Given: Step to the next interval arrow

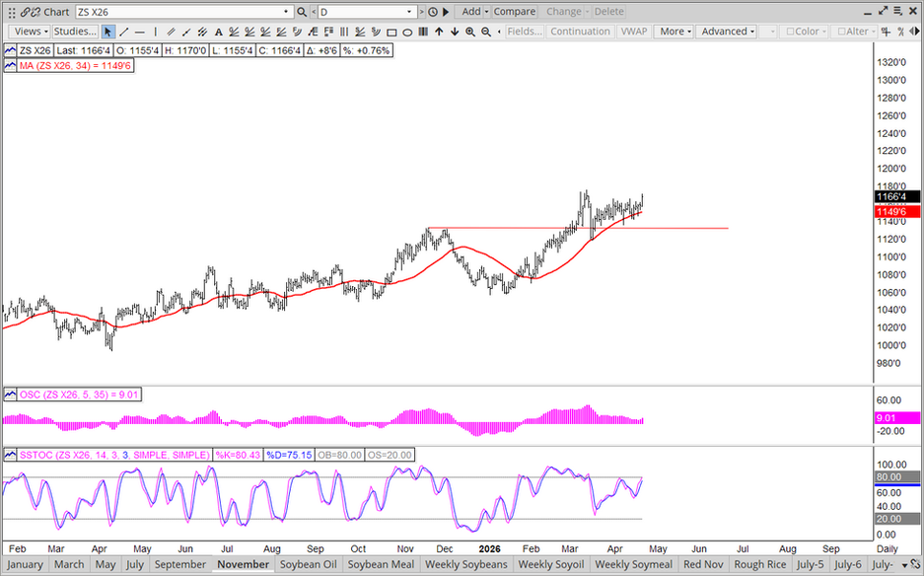Looking at the screenshot, I should (421, 12).
